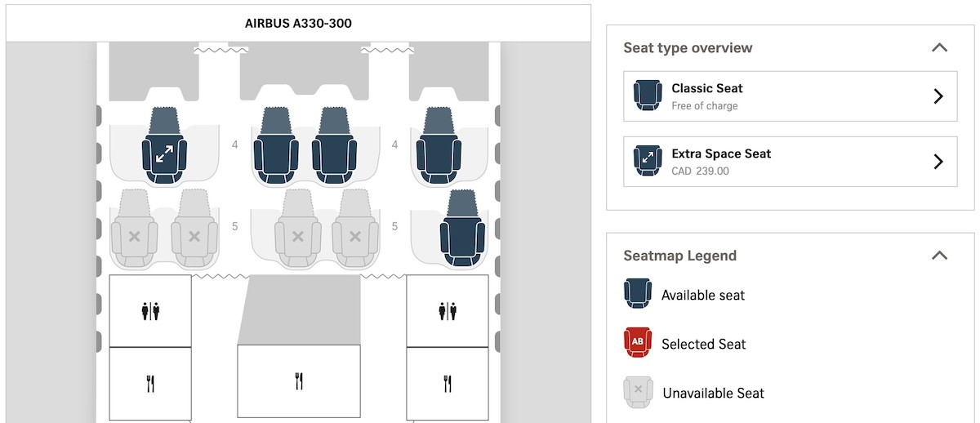Select the right window seat in row 4
980x423 pixels.
tap(440, 145)
